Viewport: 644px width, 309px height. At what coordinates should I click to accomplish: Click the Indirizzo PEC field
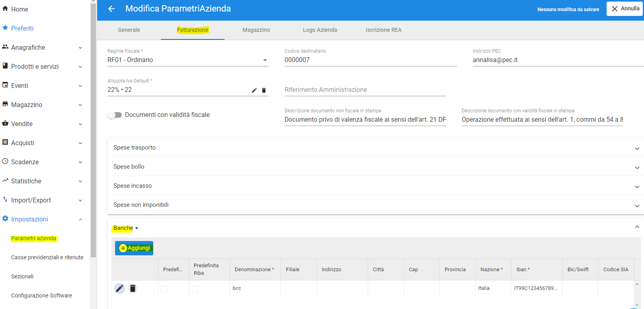click(558, 60)
